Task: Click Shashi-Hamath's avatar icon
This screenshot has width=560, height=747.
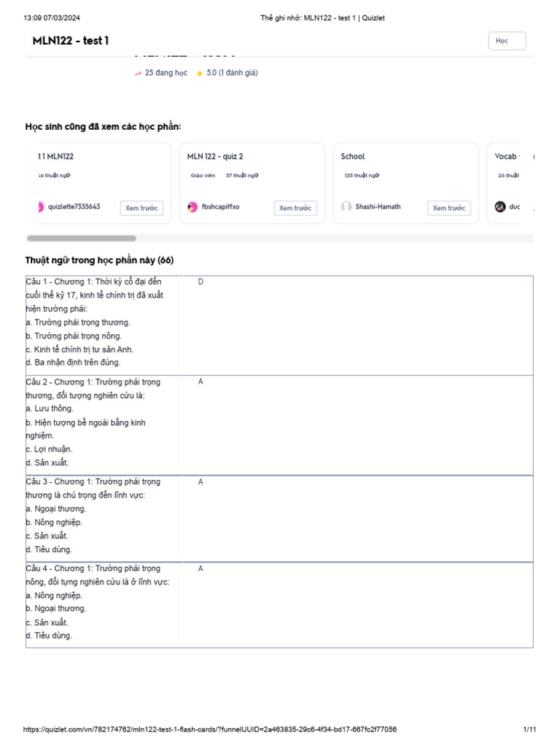Action: click(346, 207)
